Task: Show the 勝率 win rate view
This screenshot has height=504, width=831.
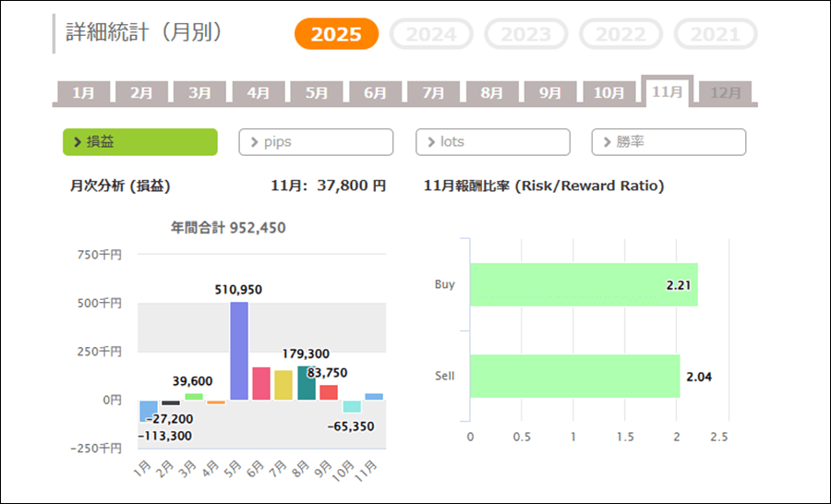Action: (x=668, y=142)
